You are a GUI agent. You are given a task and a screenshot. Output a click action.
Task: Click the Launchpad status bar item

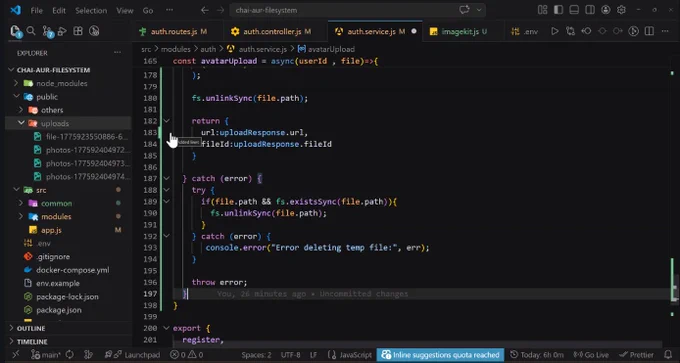138,355
